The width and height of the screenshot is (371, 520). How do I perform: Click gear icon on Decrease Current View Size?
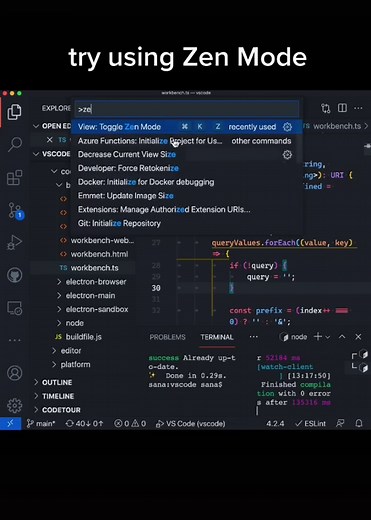point(287,155)
